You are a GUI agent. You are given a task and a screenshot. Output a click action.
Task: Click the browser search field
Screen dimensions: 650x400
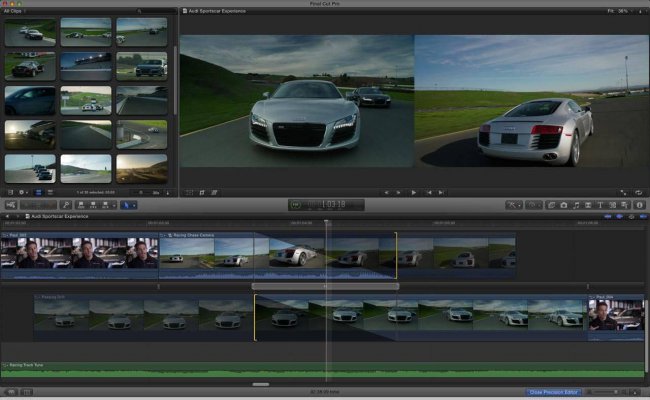156,11
